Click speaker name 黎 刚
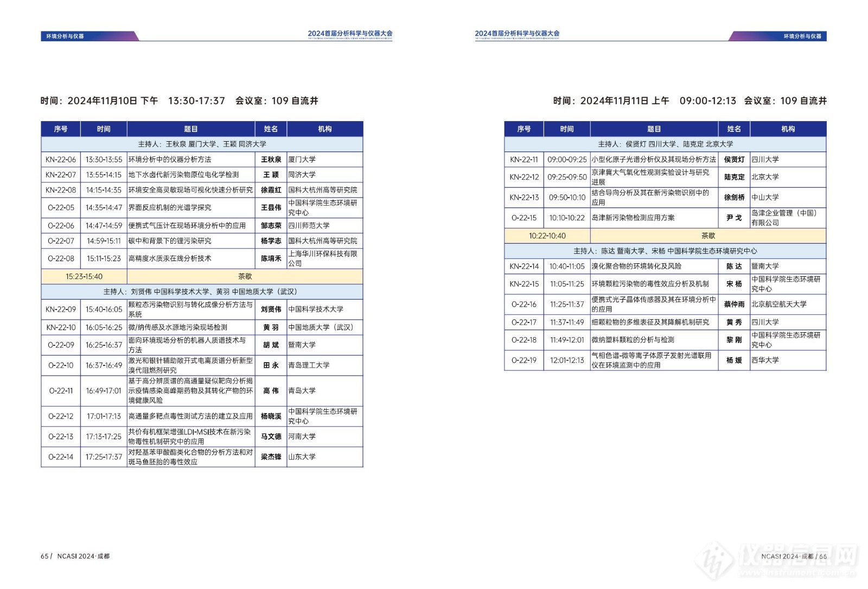The width and height of the screenshot is (868, 589). click(734, 340)
